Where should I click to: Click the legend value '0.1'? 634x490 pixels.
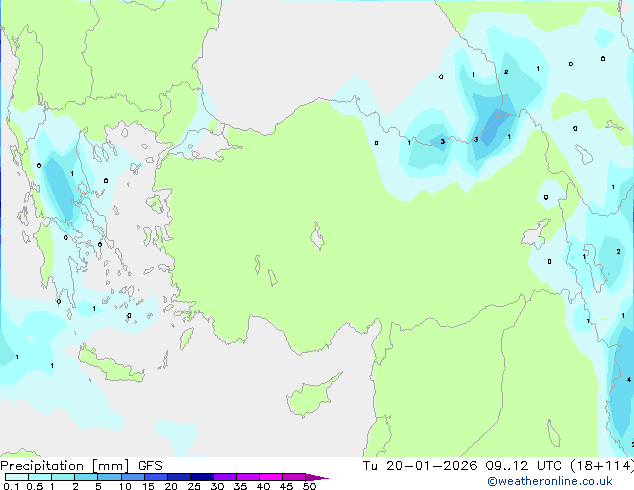click(x=11, y=486)
